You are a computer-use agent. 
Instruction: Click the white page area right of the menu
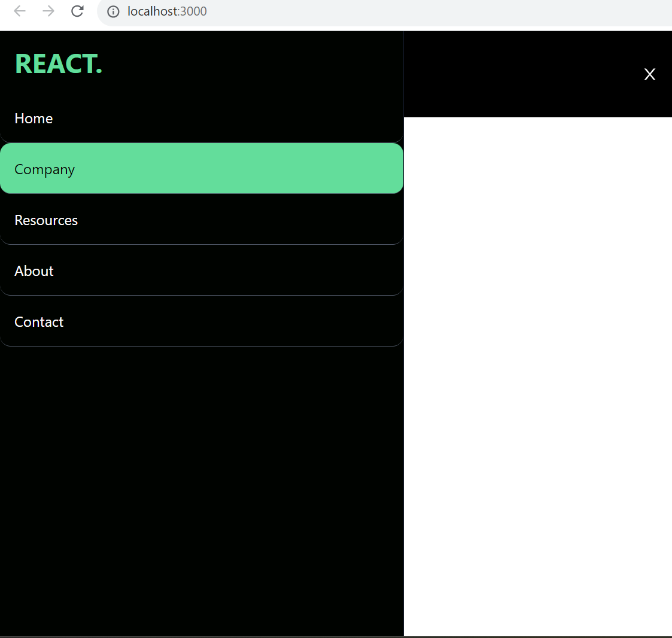pyautogui.click(x=539, y=359)
